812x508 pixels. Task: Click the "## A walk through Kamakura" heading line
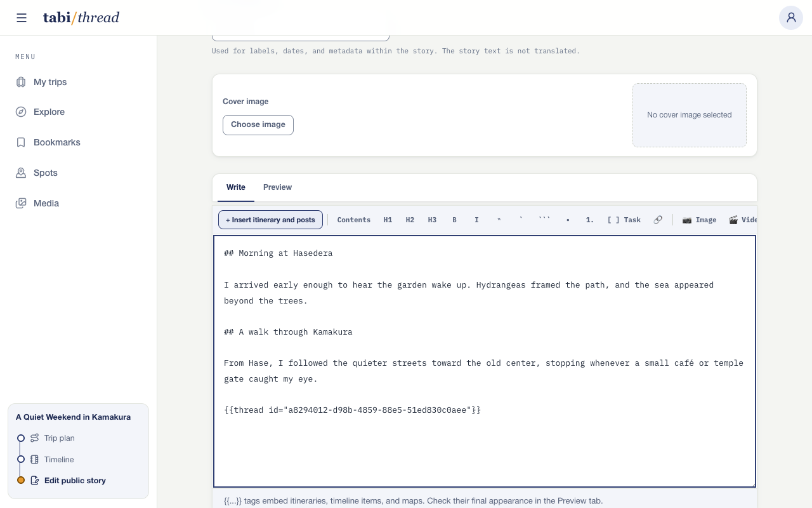(288, 331)
